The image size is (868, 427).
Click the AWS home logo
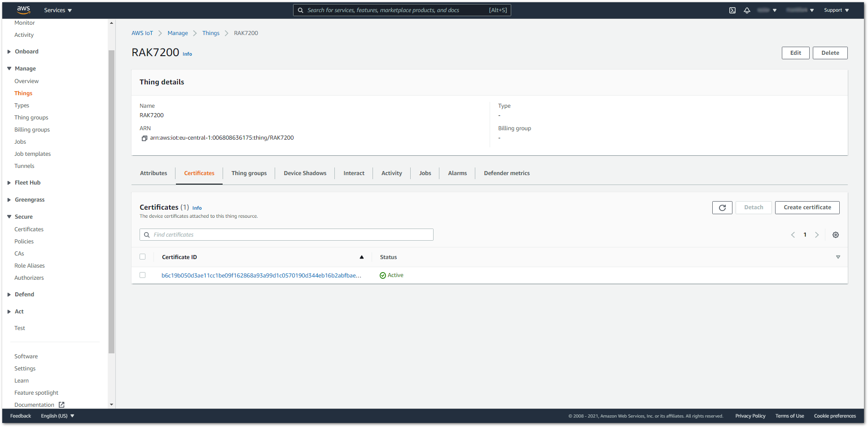[x=23, y=9]
